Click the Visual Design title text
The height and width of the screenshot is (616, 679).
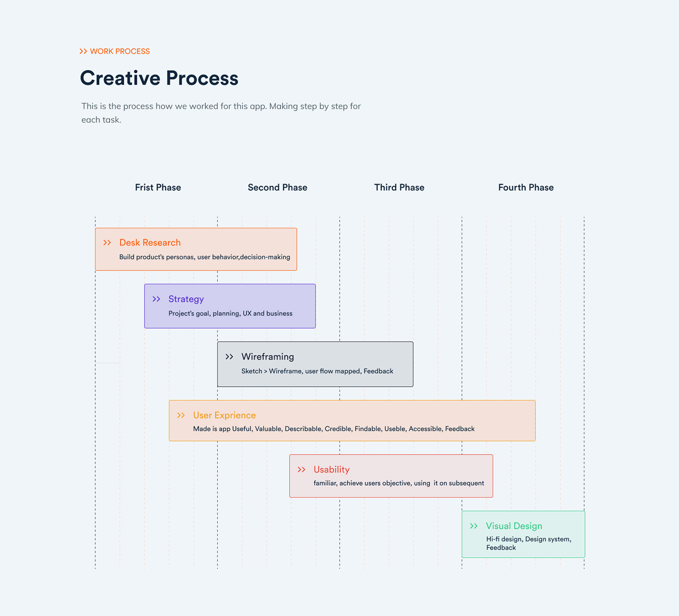pos(514,526)
